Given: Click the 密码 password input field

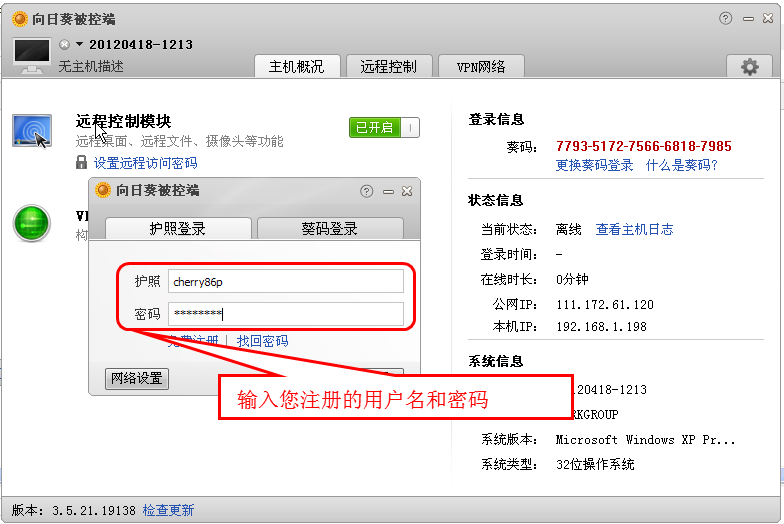Looking at the screenshot, I should click(286, 314).
